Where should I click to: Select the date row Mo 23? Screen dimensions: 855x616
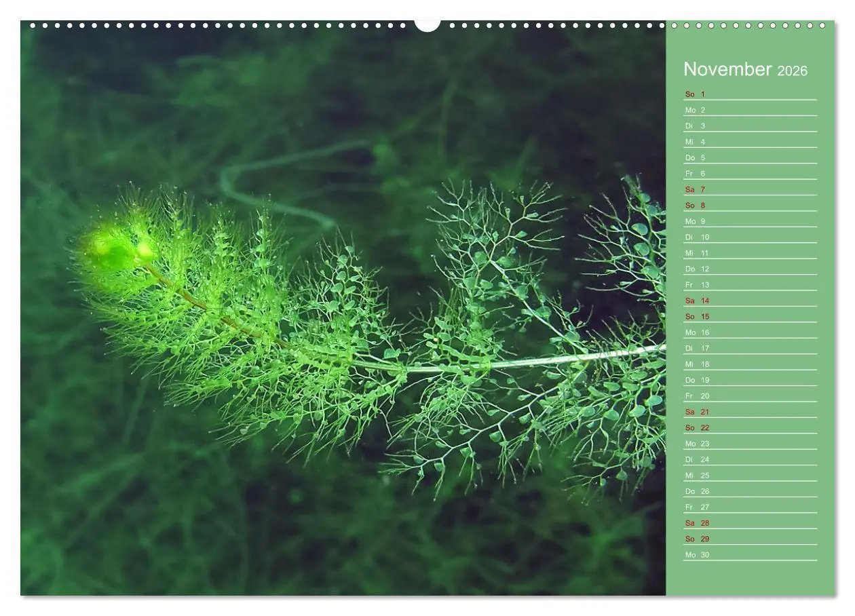pos(750,444)
